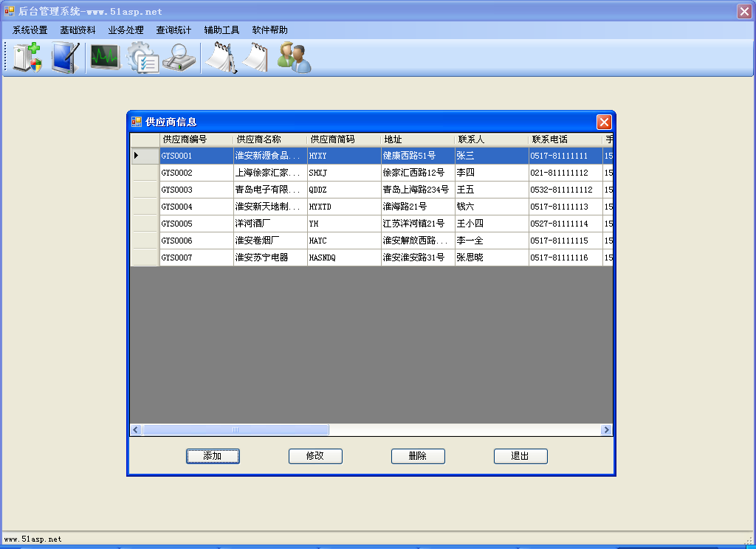756x549 pixels.
Task: Open the 业务处理 menu
Action: pyautogui.click(x=126, y=30)
